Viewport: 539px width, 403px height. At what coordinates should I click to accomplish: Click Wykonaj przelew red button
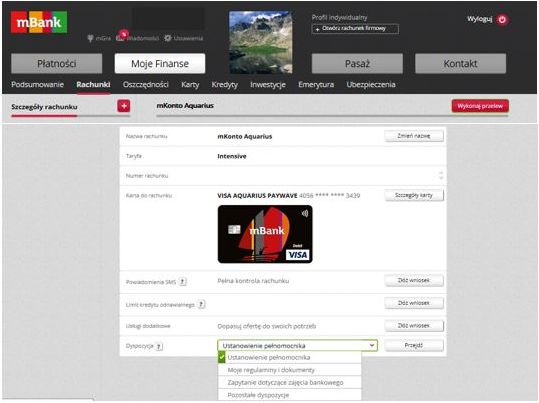[480, 106]
